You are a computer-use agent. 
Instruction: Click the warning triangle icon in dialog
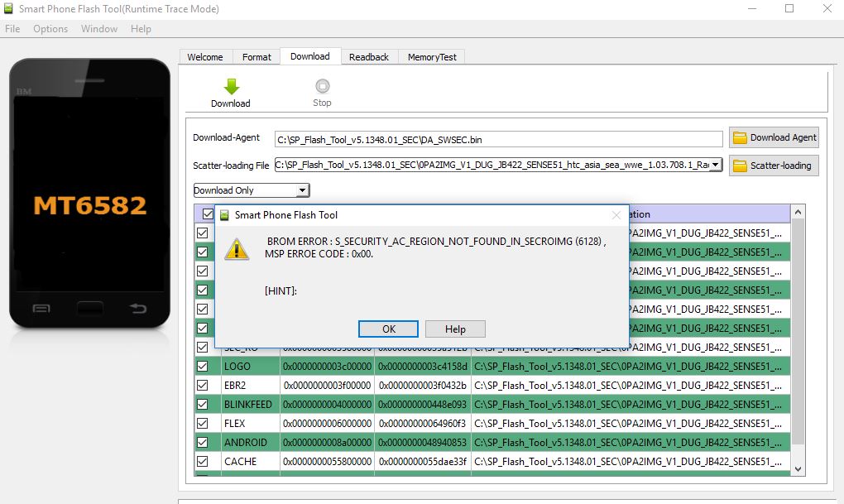click(x=237, y=248)
